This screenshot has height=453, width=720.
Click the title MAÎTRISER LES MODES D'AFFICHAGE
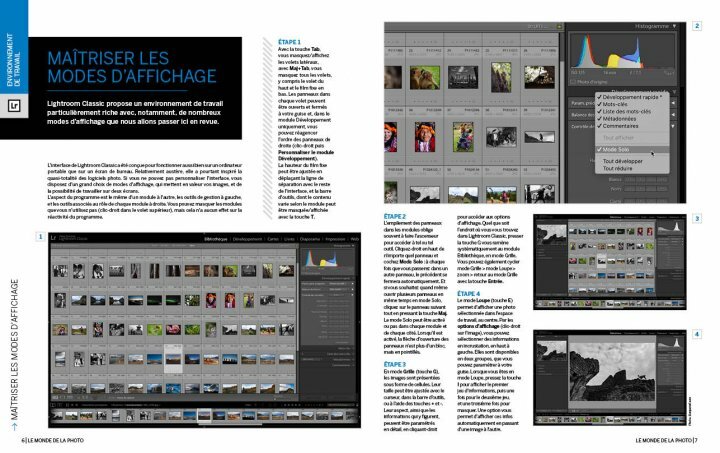pyautogui.click(x=132, y=67)
